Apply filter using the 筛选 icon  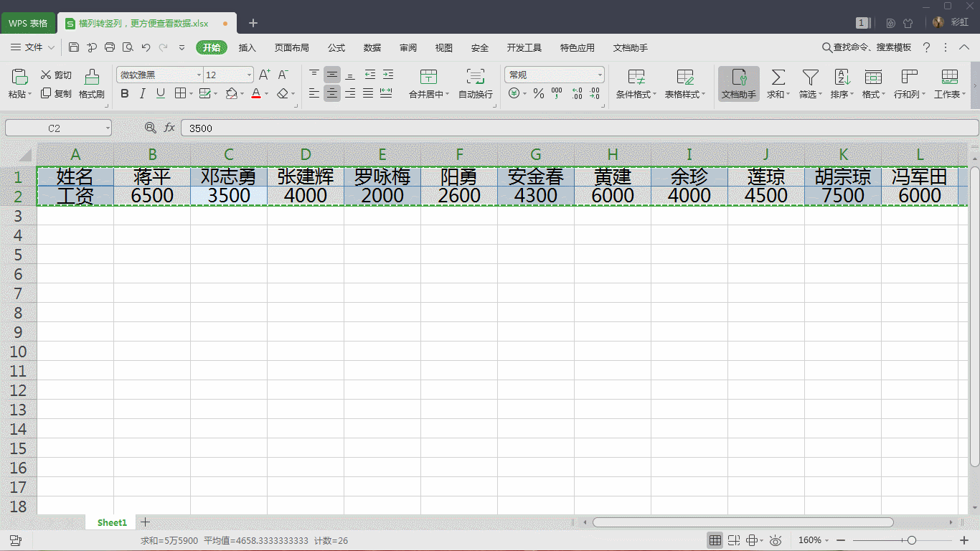click(x=809, y=81)
